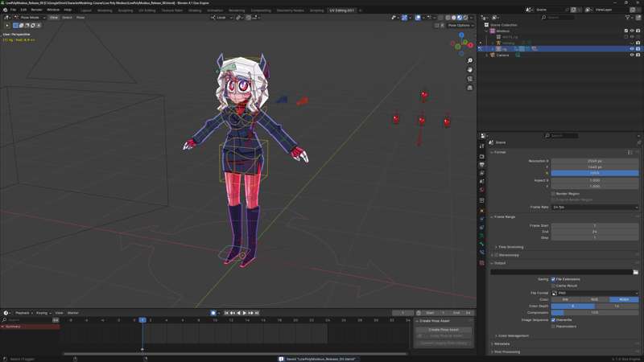Open the viewport Pose menu
The height and width of the screenshot is (362, 644).
(80, 18)
